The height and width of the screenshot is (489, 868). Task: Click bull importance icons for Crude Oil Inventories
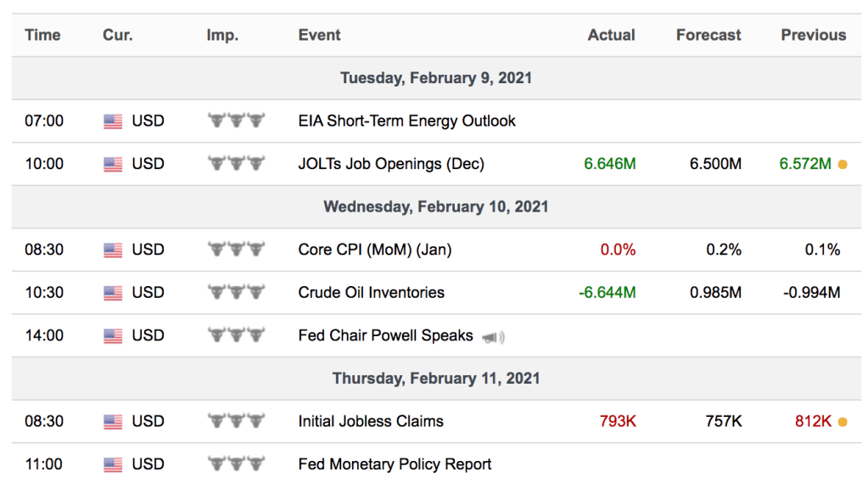point(236,293)
